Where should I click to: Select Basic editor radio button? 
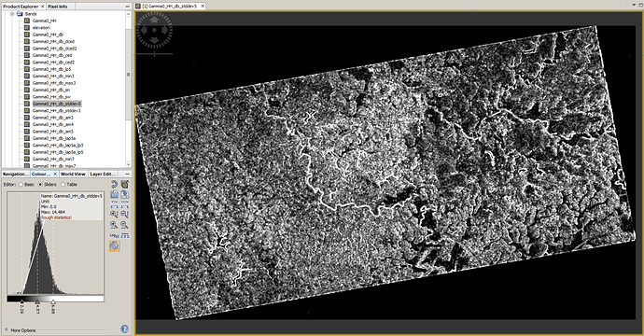21,185
